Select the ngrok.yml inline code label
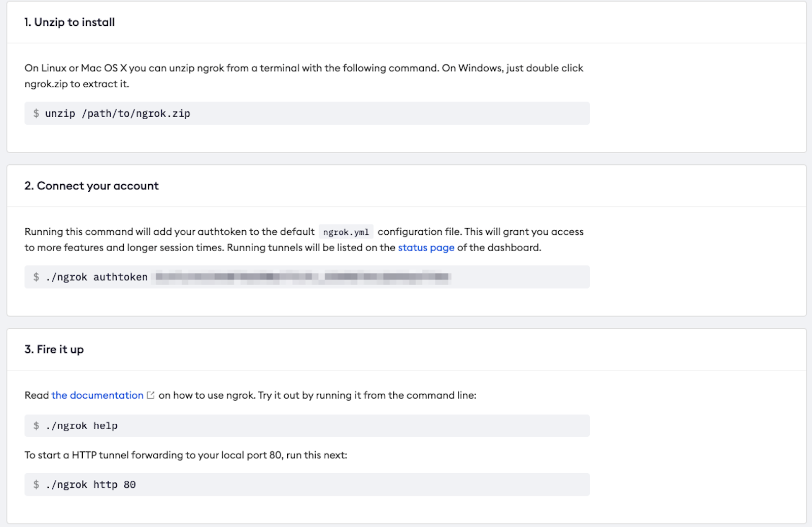Screen dimensions: 812x527 (347, 232)
